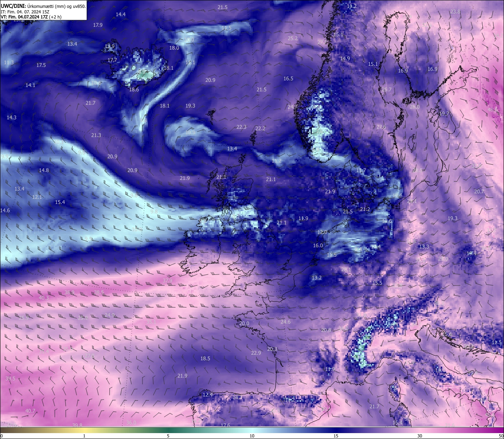Click the 17.7 value label near Iceland
This screenshot has height=439, width=504.
click(112, 61)
